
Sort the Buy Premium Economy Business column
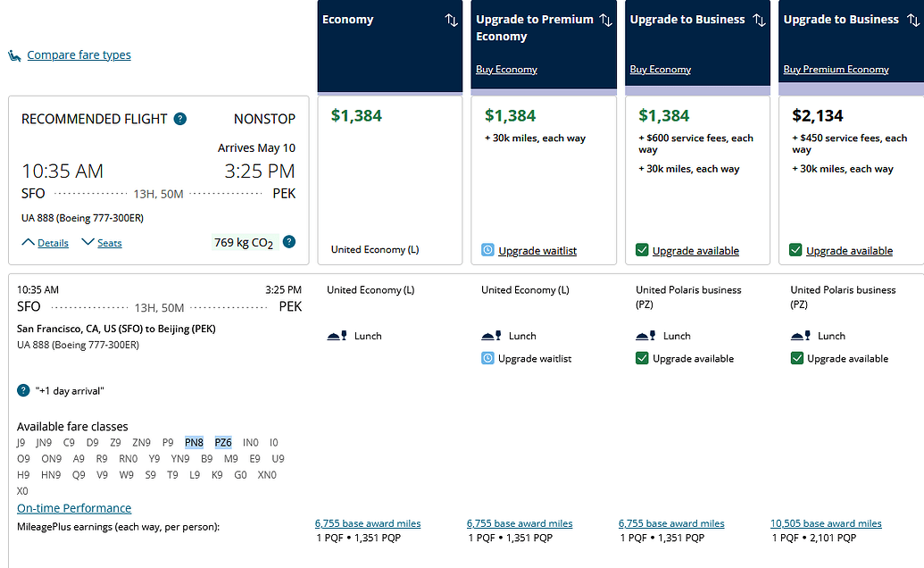tap(913, 20)
